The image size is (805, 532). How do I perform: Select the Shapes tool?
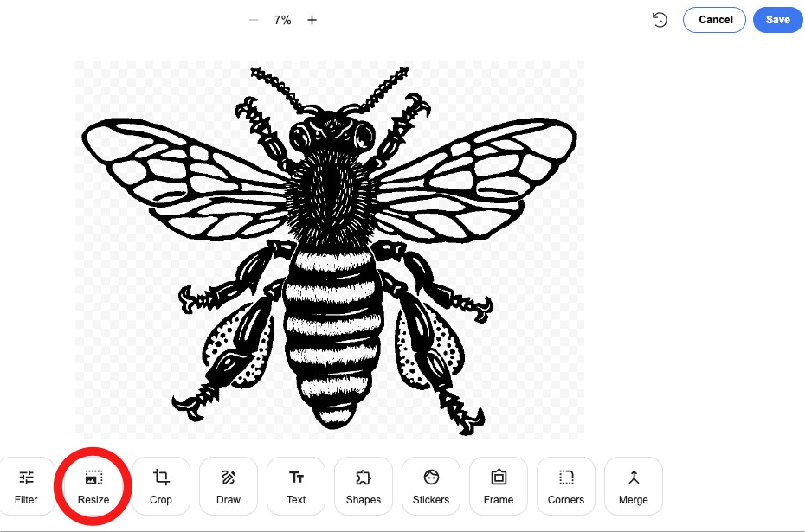click(x=364, y=486)
